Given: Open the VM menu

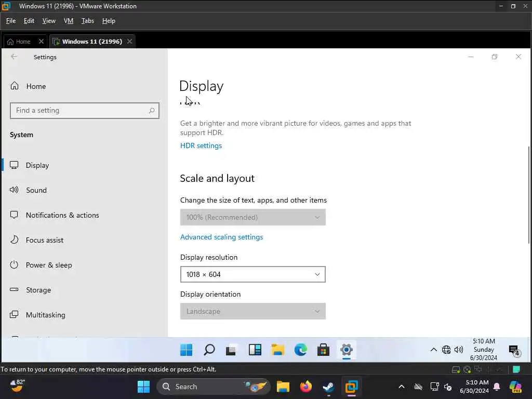Looking at the screenshot, I should (x=69, y=21).
